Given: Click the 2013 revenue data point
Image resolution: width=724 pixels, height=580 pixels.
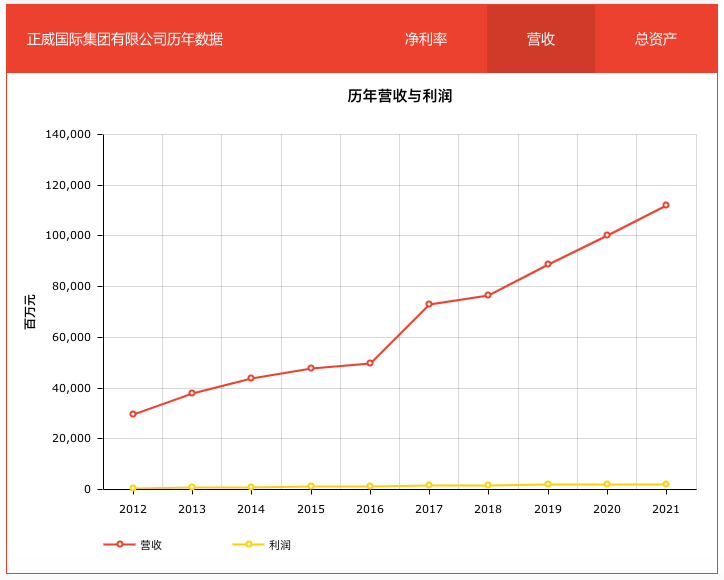Looking at the screenshot, I should pyautogui.click(x=192, y=393).
